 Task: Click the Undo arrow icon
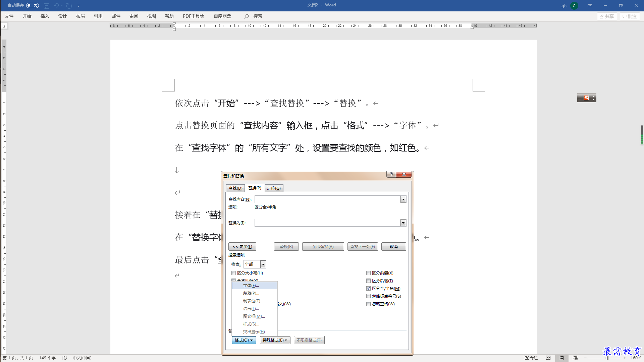pyautogui.click(x=56, y=5)
